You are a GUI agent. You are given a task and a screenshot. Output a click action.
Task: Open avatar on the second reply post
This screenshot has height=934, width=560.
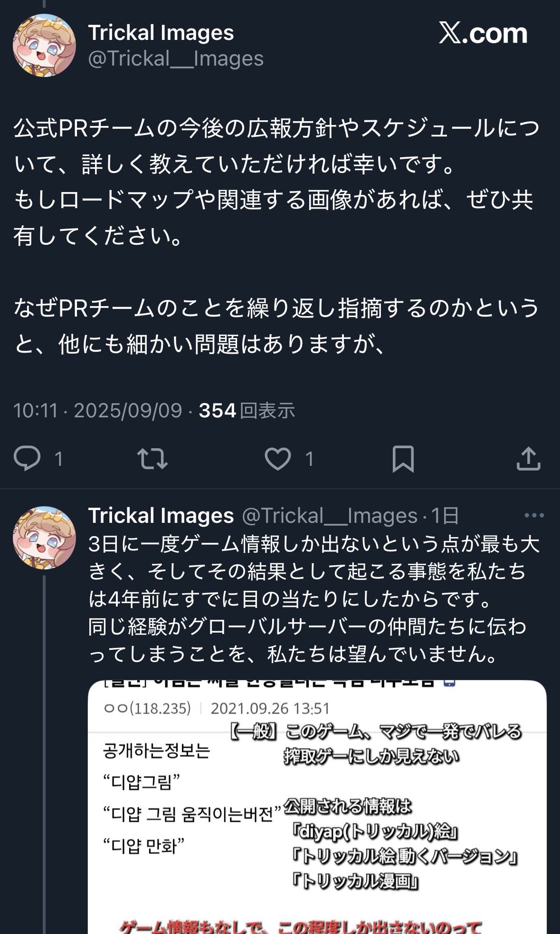[x=44, y=537]
